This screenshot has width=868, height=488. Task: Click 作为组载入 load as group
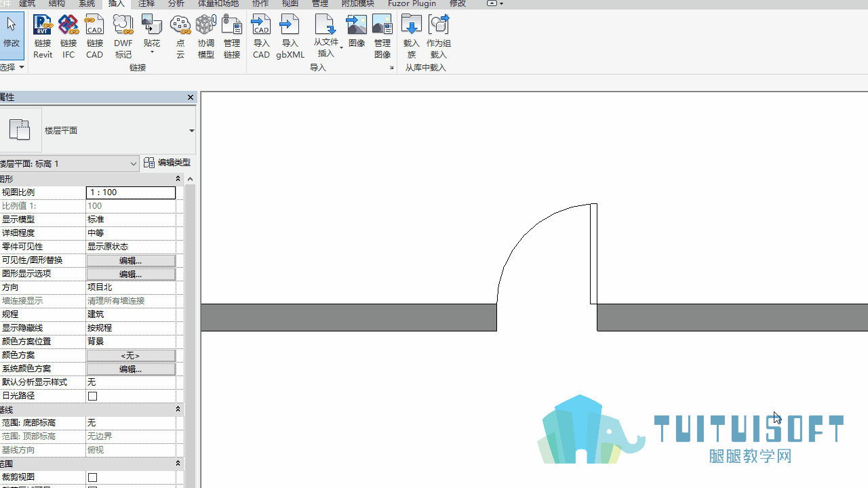439,37
